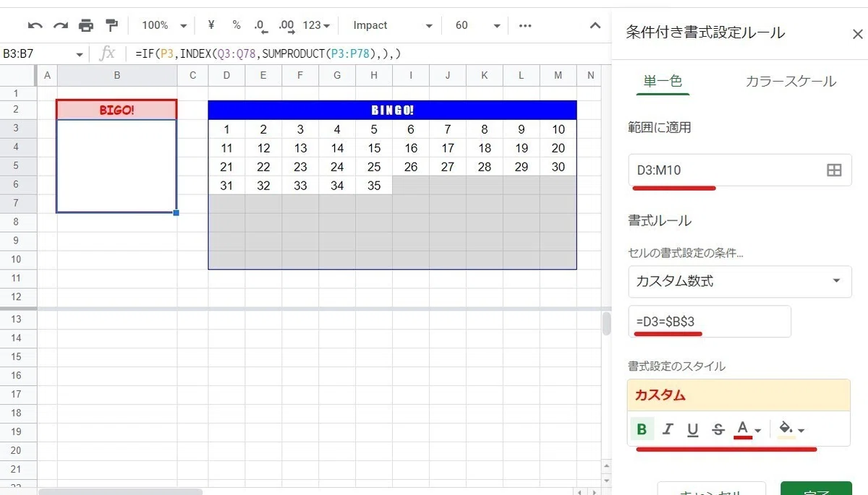Click the =D3=$B$3 custom formula field
868x495 pixels.
point(710,321)
